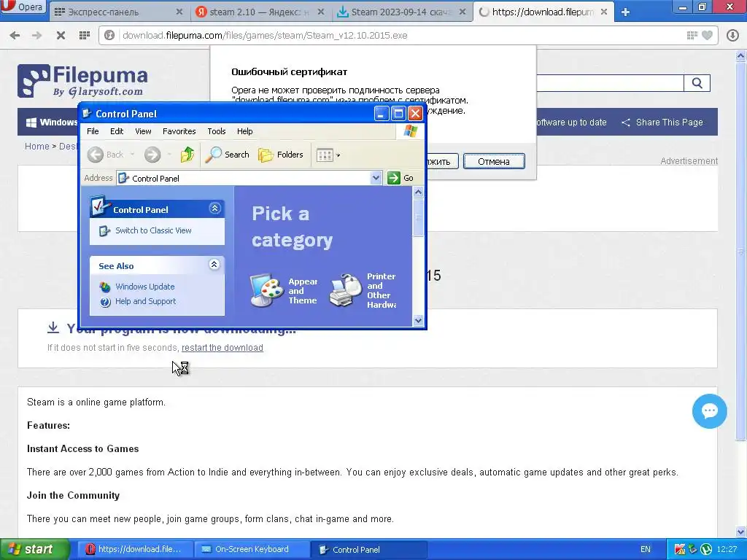Image resolution: width=747 pixels, height=560 pixels.
Task: Click the Go button beside Address bar
Action: pos(400,178)
